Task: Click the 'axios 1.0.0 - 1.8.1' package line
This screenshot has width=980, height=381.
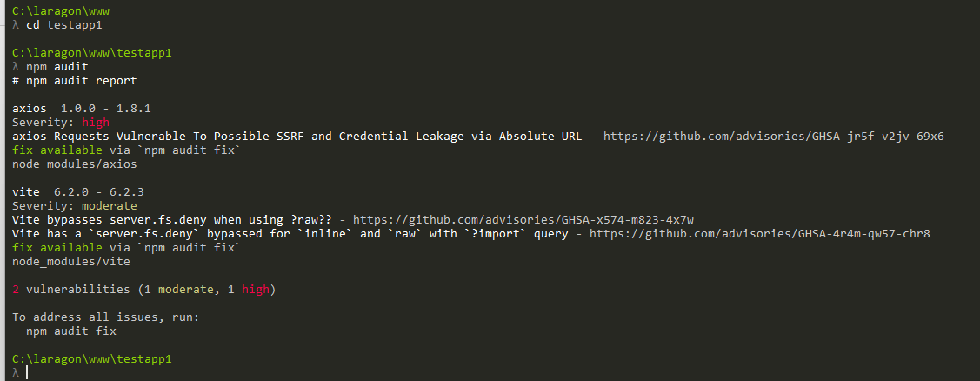Action: pos(81,109)
